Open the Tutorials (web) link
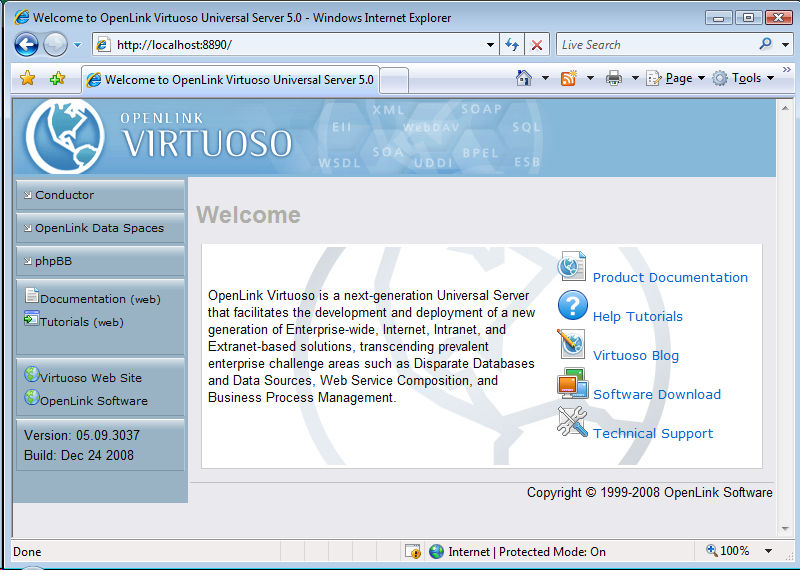800x570 pixels. coord(82,322)
